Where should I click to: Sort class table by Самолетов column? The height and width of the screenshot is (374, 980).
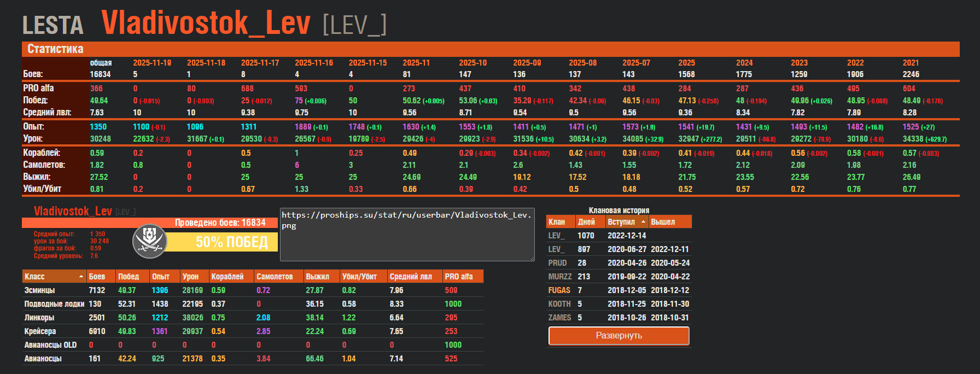(x=275, y=277)
